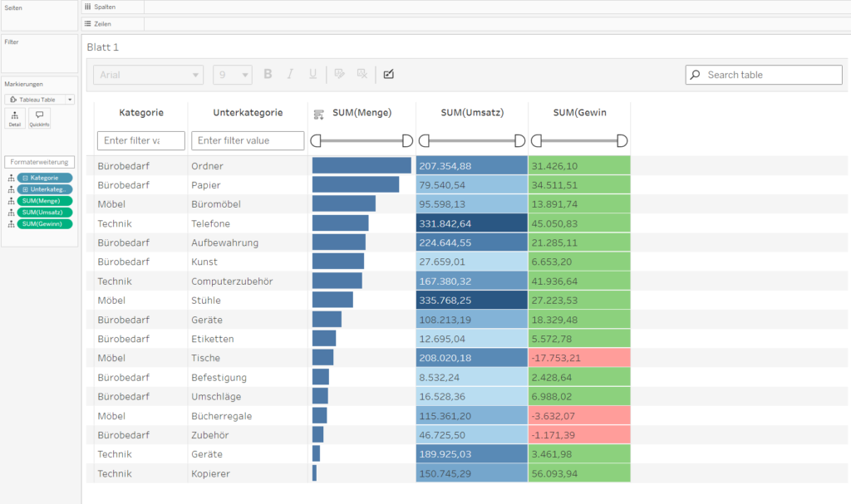Viewport: 851px width, 504px height.
Task: Click left handle of SUM(Gewinn) range slider
Action: click(537, 141)
